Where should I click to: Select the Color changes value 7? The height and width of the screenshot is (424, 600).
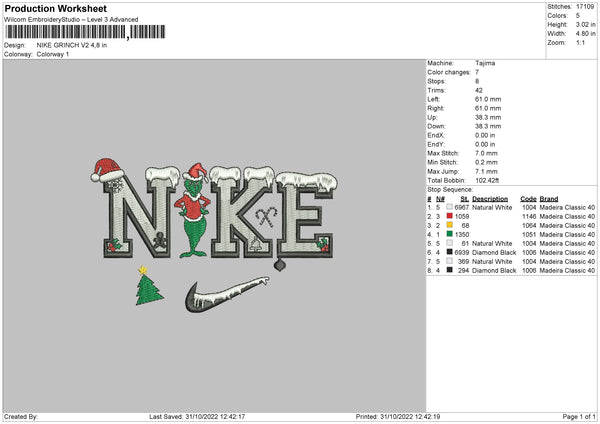(477, 72)
